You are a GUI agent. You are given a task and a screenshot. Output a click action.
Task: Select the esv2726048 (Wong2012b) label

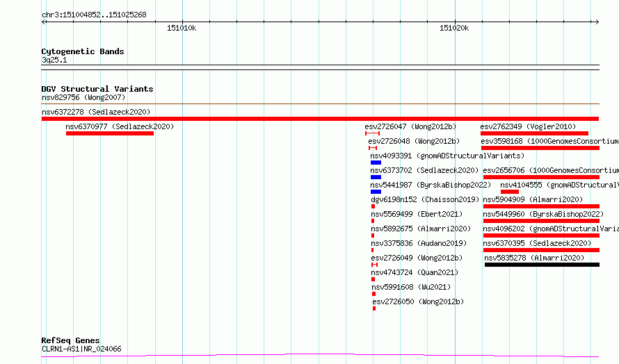click(x=414, y=141)
